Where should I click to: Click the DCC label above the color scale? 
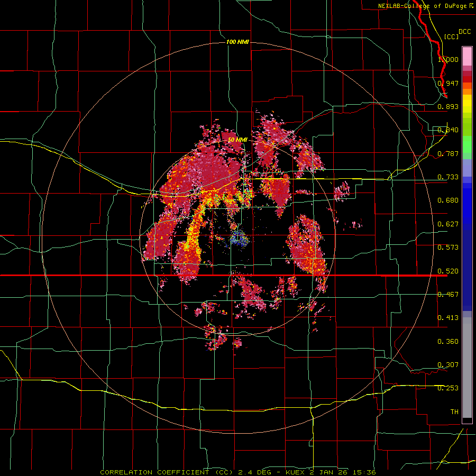tap(464, 32)
